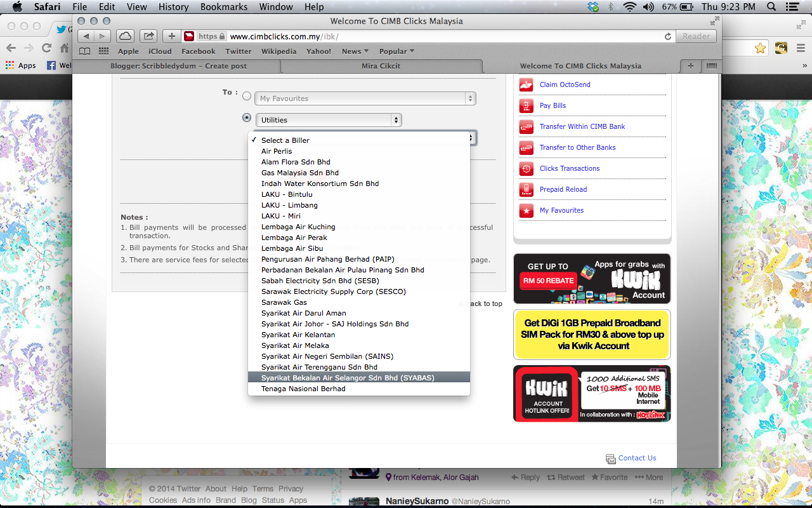Image resolution: width=812 pixels, height=508 pixels.
Task: Click the Transfer Within CIMB Bank icon
Action: (526, 127)
